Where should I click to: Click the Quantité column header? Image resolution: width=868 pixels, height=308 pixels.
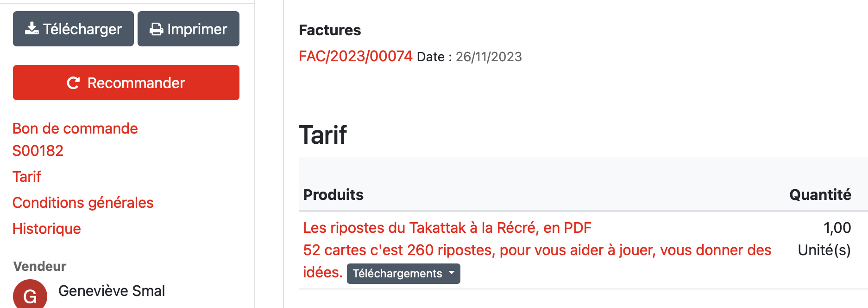pos(820,195)
